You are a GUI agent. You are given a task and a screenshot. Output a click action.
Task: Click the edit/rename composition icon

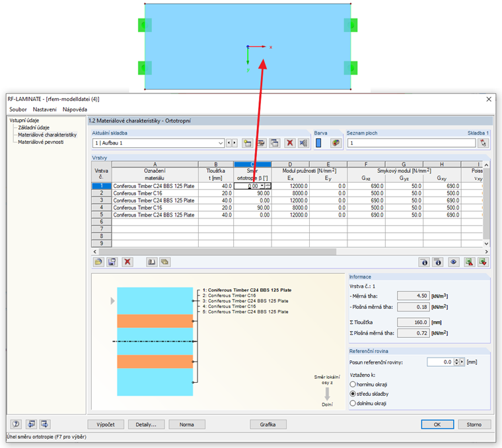pos(262,143)
